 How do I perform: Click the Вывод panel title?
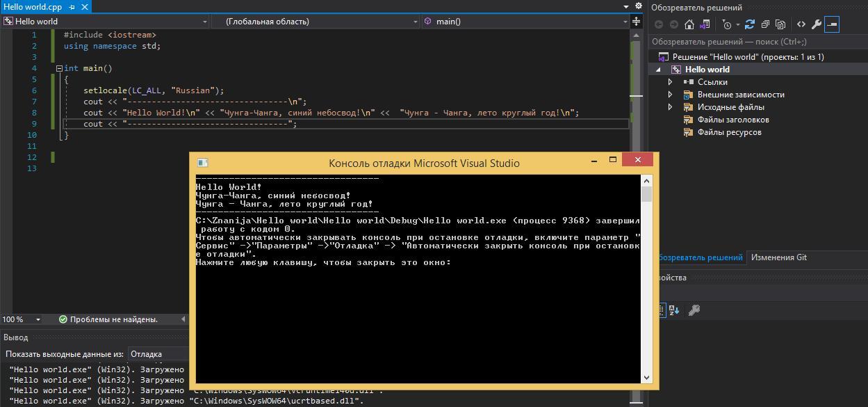point(15,337)
